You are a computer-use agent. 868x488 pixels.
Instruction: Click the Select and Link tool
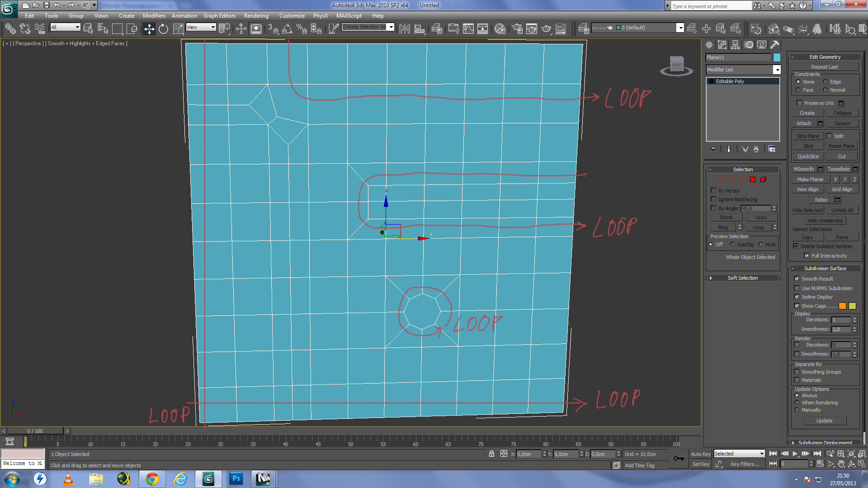pyautogui.click(x=10, y=29)
